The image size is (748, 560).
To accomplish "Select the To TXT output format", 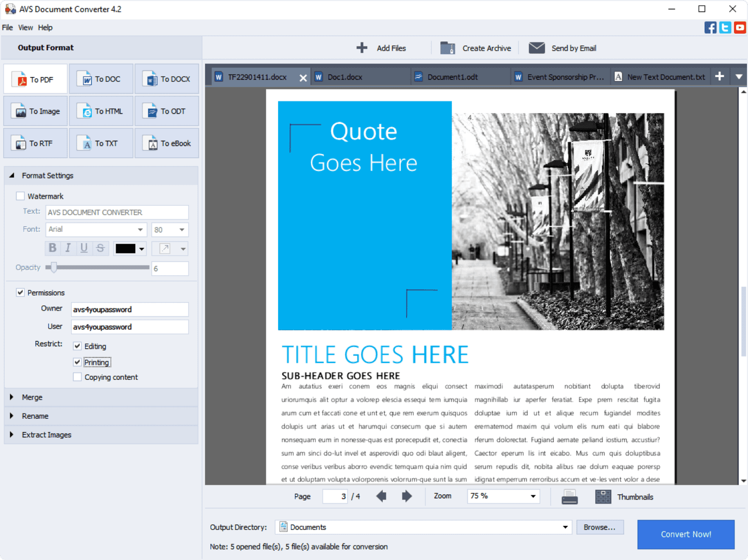I will (x=101, y=143).
